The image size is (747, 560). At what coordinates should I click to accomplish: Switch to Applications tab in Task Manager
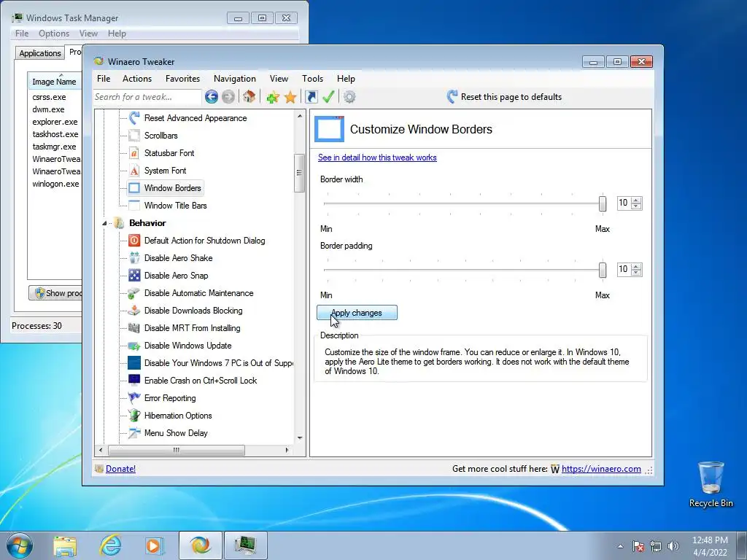pos(40,53)
